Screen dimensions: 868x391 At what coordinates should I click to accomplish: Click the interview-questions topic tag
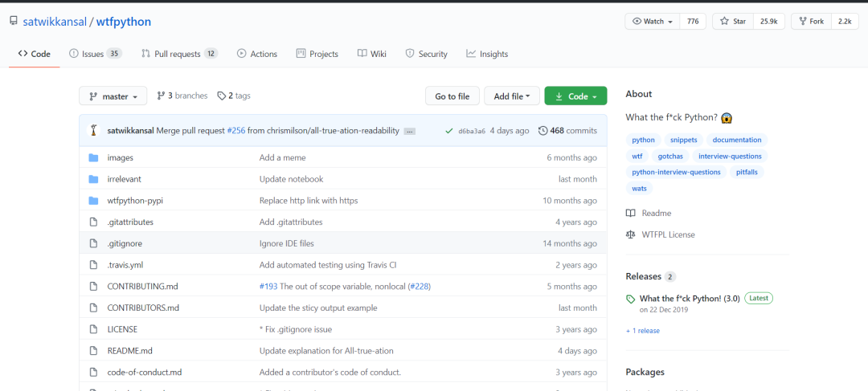[x=730, y=157]
